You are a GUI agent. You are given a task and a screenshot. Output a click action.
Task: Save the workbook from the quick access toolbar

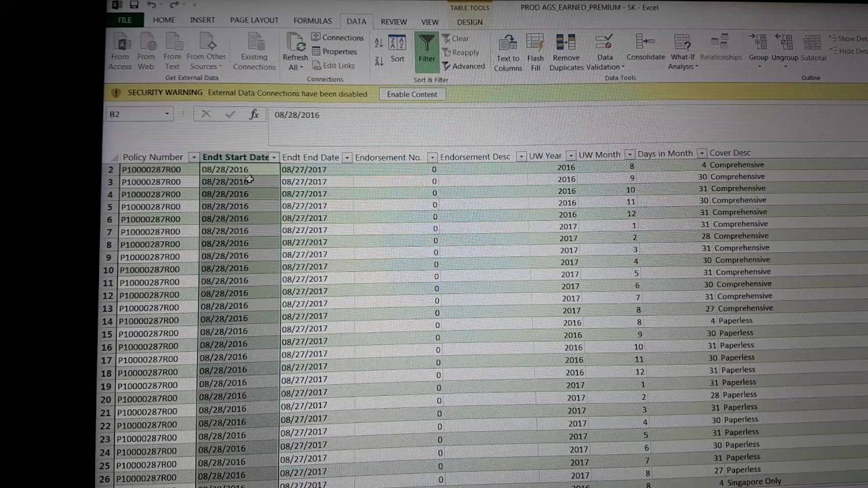click(x=134, y=5)
